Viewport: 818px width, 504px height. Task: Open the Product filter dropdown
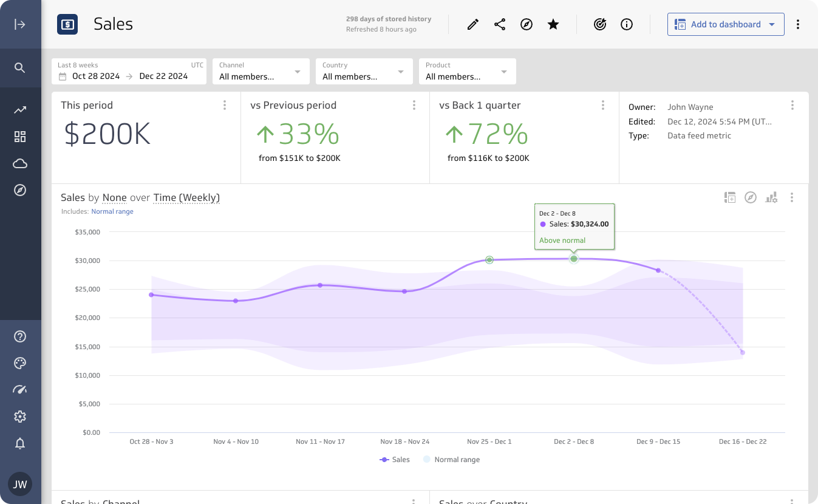coord(467,72)
